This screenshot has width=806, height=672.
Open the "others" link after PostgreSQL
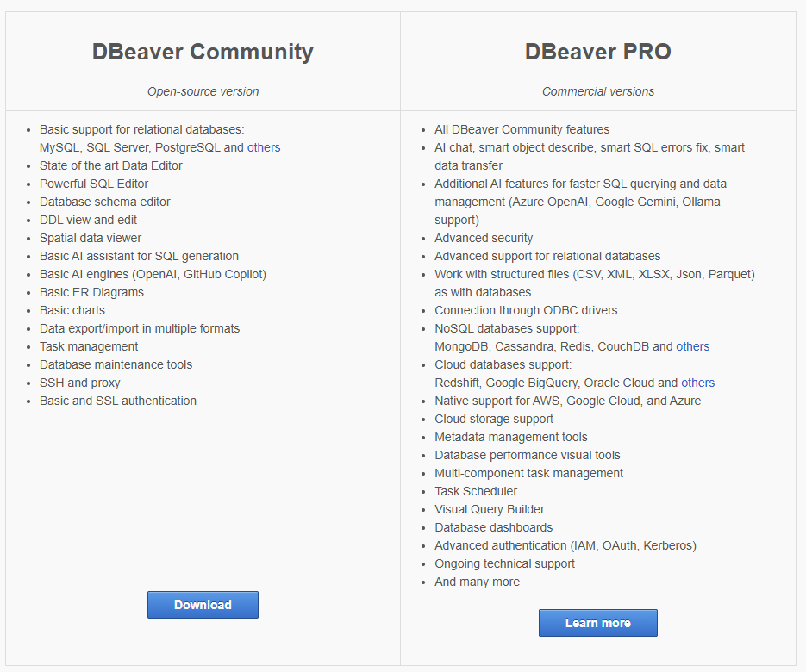pos(264,147)
